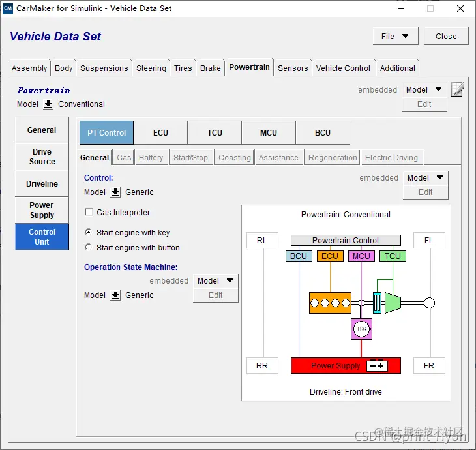Open the Battery sub-tab
This screenshot has height=450, width=476.
tap(151, 158)
